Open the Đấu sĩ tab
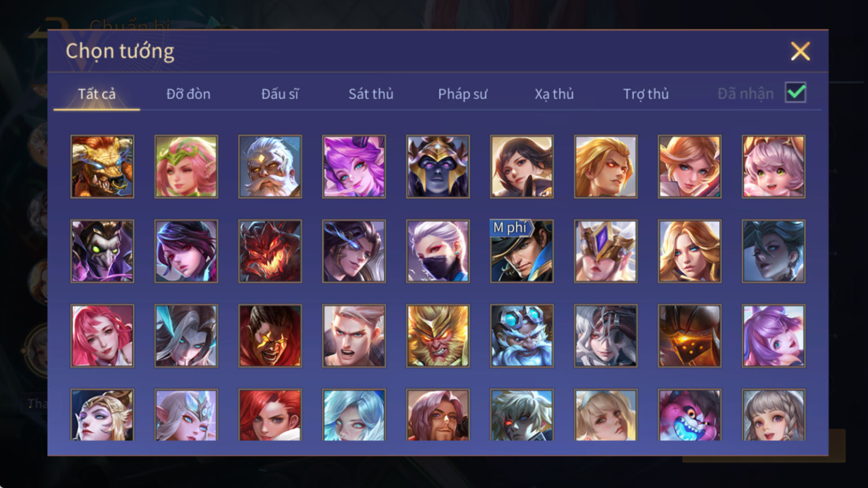 click(x=280, y=94)
